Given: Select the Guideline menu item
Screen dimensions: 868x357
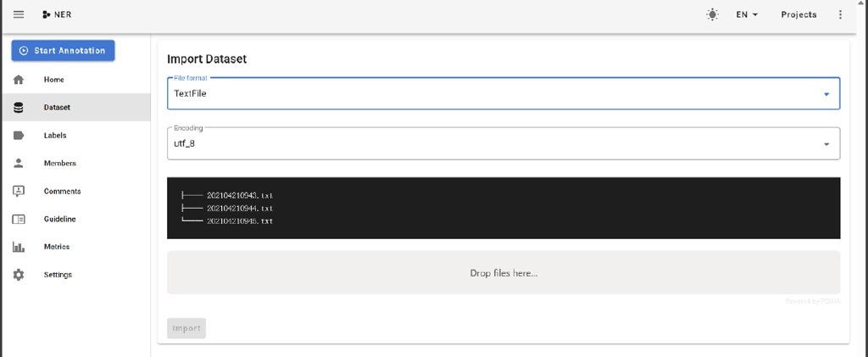Looking at the screenshot, I should [x=59, y=220].
